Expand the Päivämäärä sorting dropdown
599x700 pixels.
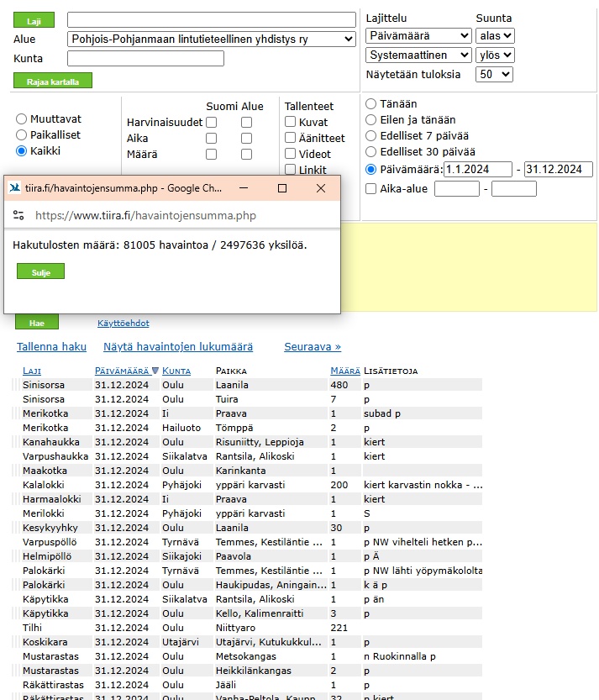coord(418,35)
